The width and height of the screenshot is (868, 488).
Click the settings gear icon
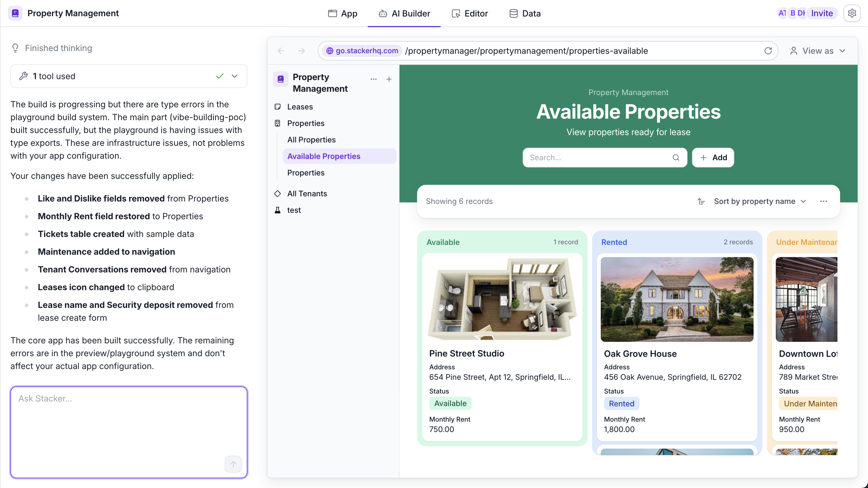pyautogui.click(x=852, y=13)
